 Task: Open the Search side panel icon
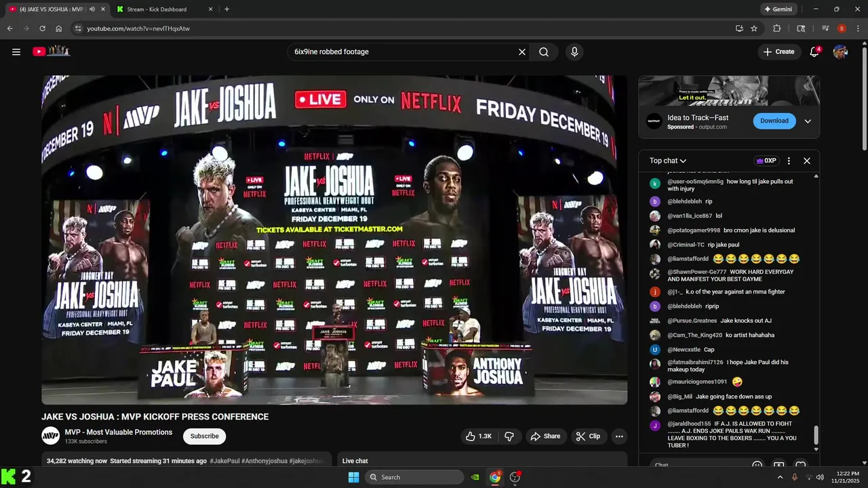[801, 28]
